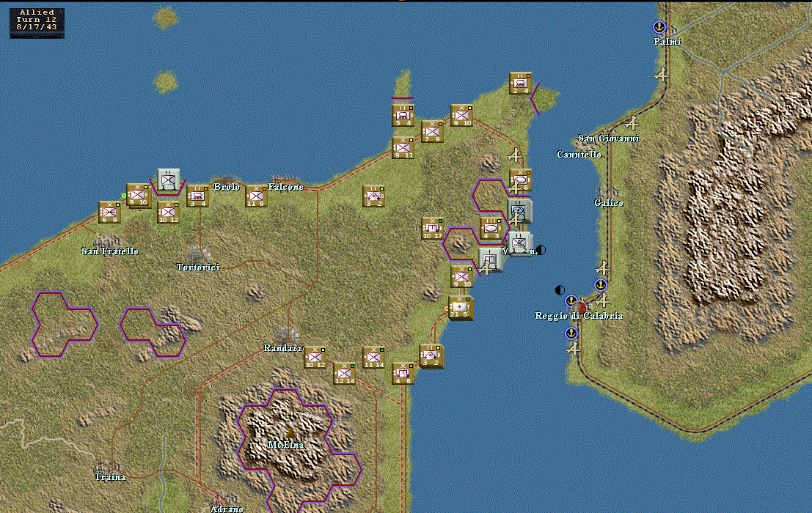The height and width of the screenshot is (513, 812).
Task: Select the 3-4 recon unit west of Brolo
Action: (x=197, y=196)
